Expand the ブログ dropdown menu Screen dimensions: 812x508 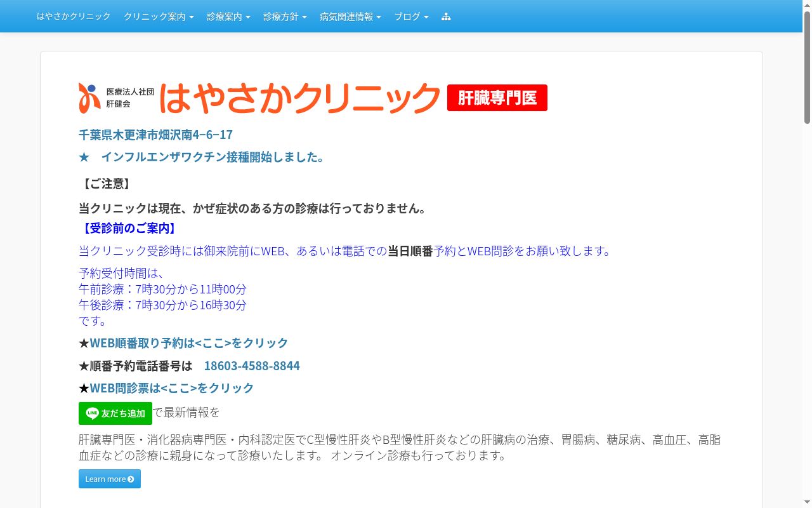411,17
